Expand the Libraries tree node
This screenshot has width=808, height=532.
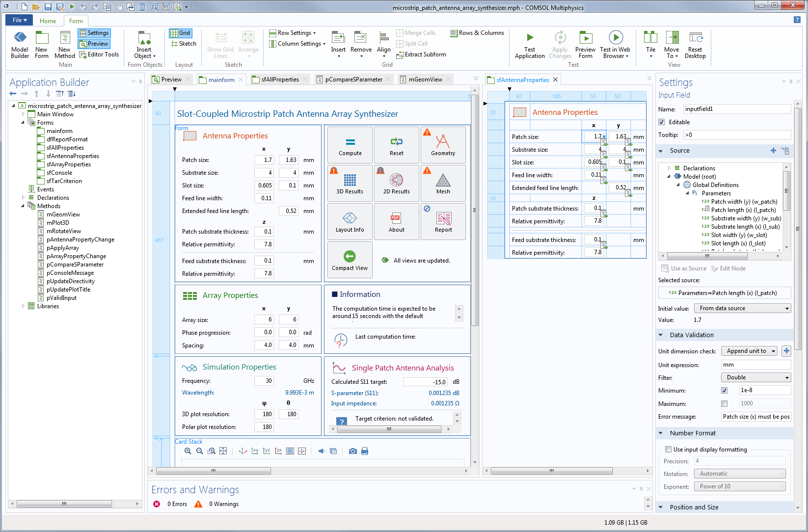point(23,306)
